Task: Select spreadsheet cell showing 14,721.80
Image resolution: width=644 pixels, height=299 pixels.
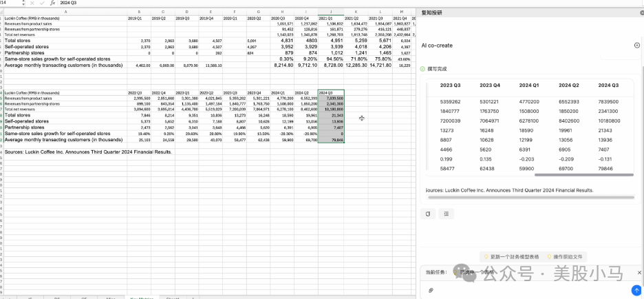Action: (x=380, y=65)
